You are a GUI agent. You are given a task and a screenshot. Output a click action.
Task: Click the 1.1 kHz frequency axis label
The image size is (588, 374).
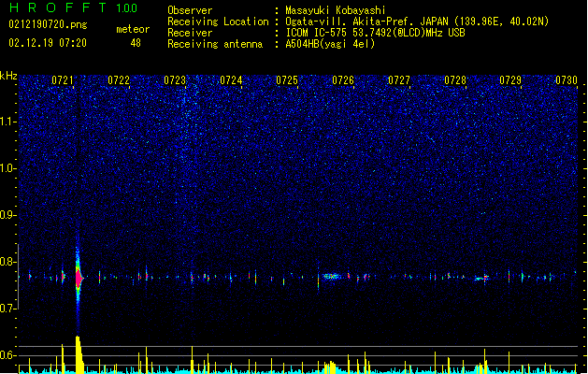point(8,122)
